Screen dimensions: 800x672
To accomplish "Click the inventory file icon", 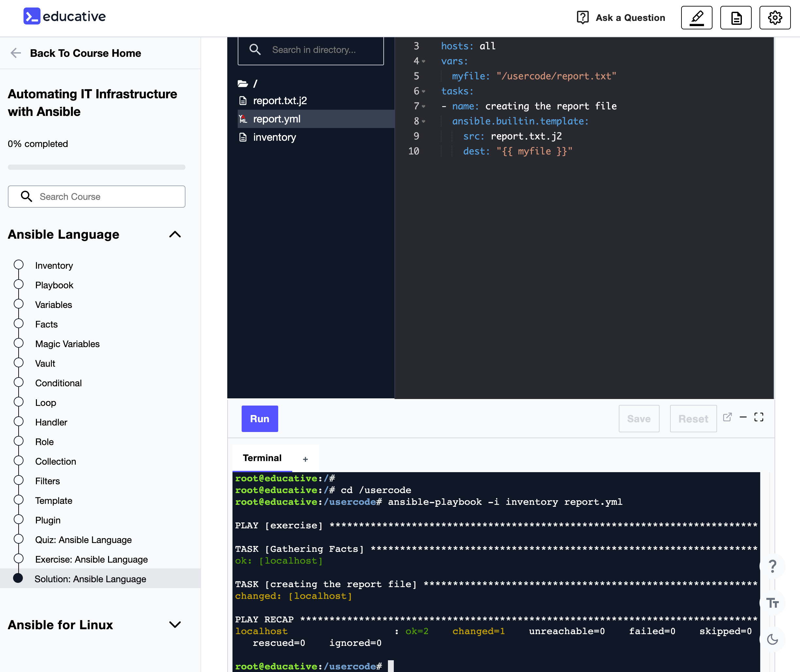I will (243, 137).
